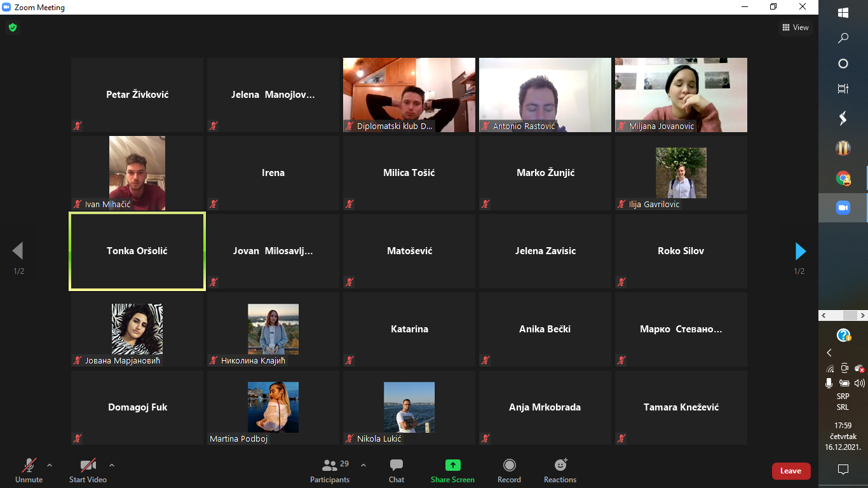This screenshot has height=488, width=868.
Task: Leave the meeting
Action: (x=791, y=471)
